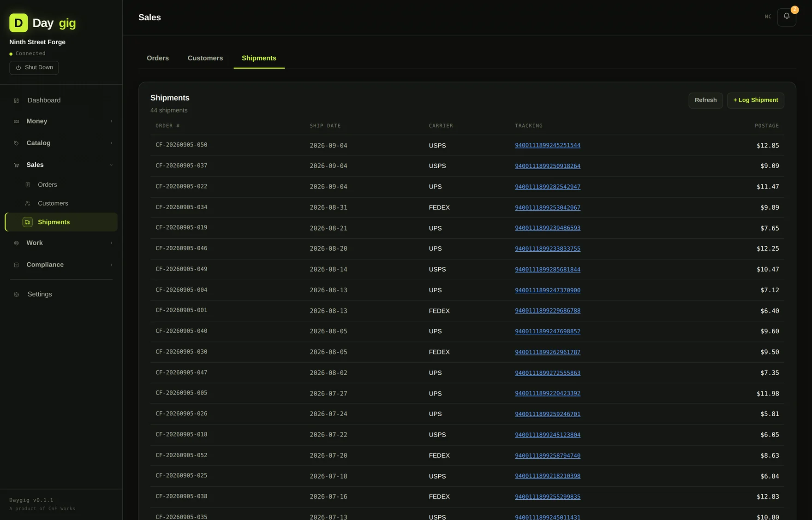
Task: Click the Catalog tag icon
Action: point(17,143)
